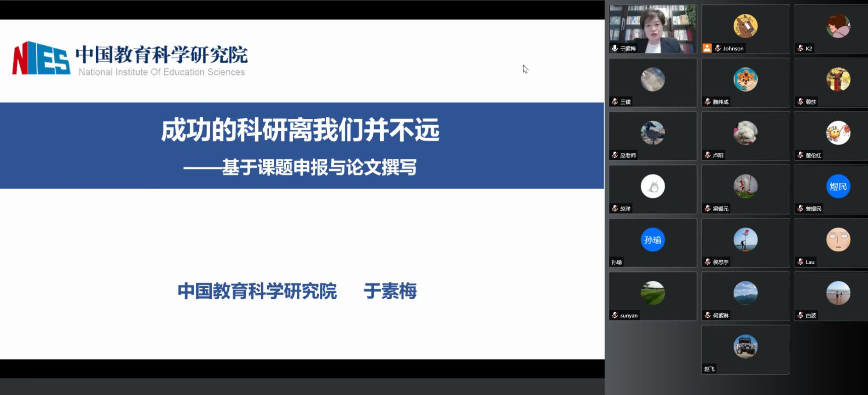
Task: Click the muted mic icon beside sunyan
Action: [615, 315]
